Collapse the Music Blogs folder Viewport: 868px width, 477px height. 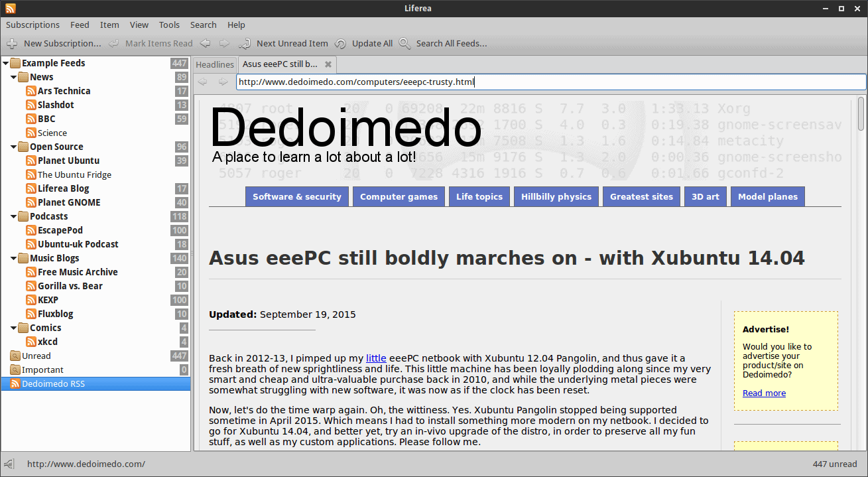click(x=14, y=258)
